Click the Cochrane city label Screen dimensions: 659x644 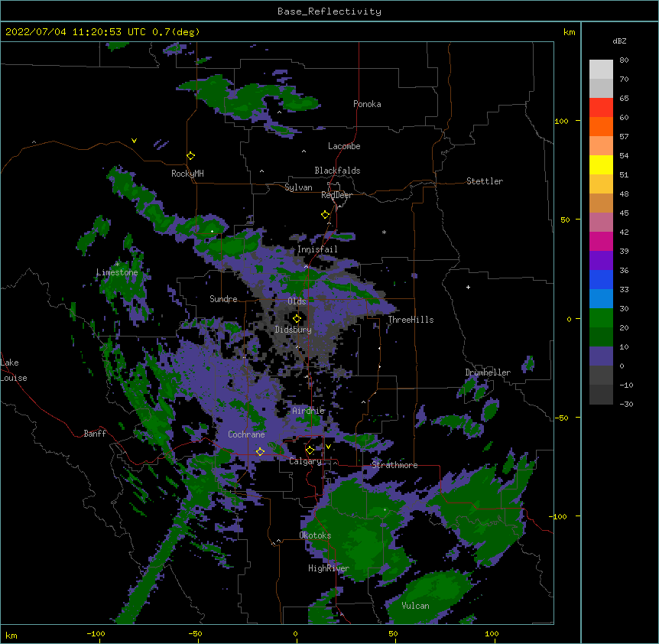tap(246, 434)
